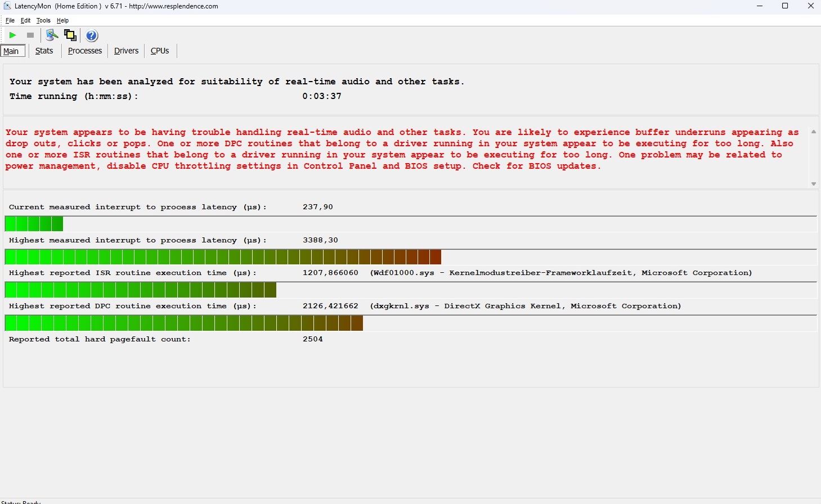Click 'Your system has been analyzed' heading
Screen dimensions: 821x504
237,82
